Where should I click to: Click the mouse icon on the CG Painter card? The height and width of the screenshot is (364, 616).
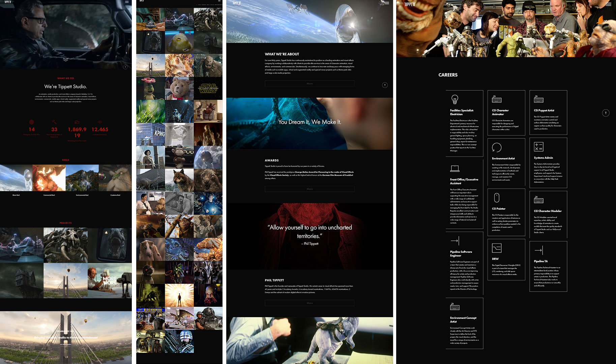click(x=497, y=198)
